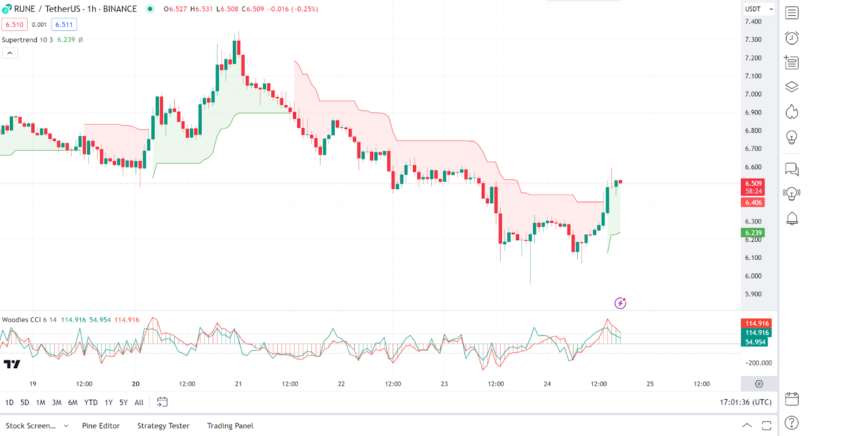Select the Woodies CCI 6 14 legend

[x=29, y=319]
